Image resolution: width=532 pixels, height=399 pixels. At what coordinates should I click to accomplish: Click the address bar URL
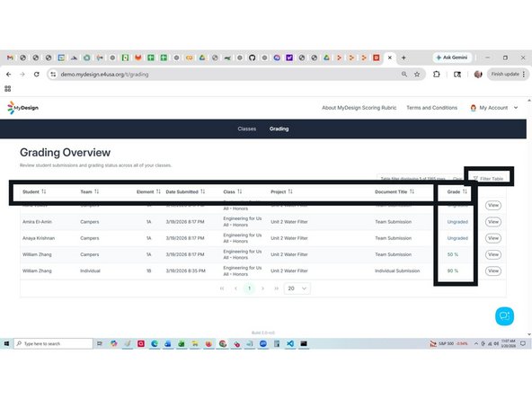(104, 75)
